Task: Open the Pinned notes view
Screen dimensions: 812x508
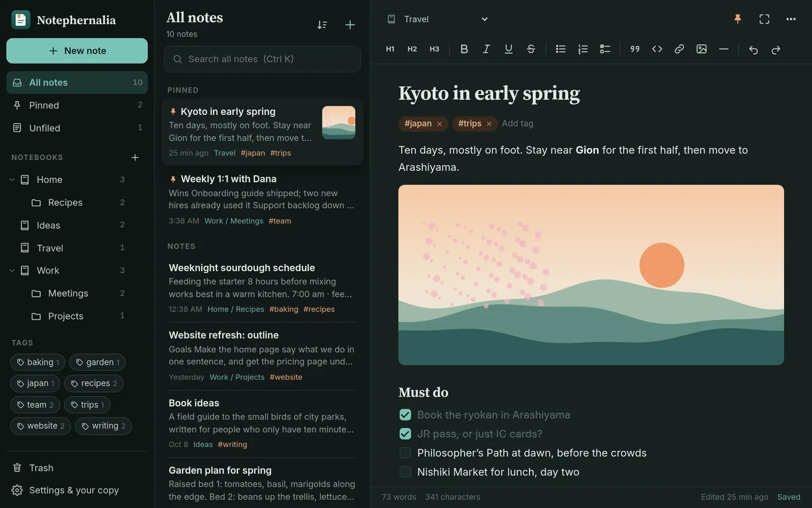Action: (x=77, y=105)
